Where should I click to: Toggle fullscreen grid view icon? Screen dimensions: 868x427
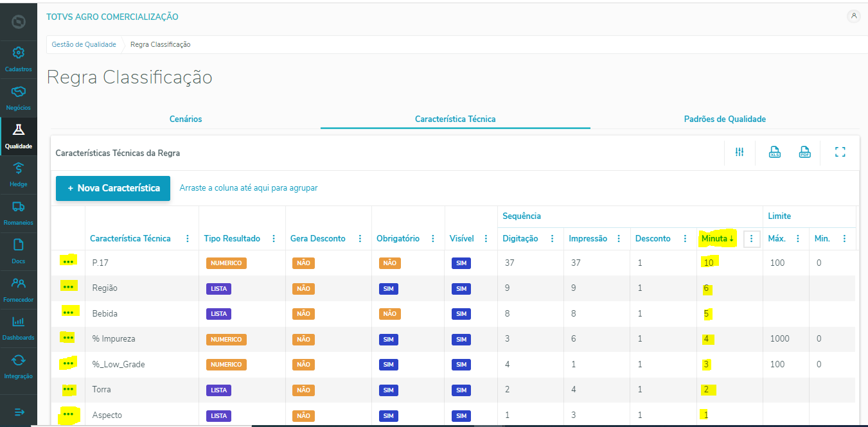840,152
